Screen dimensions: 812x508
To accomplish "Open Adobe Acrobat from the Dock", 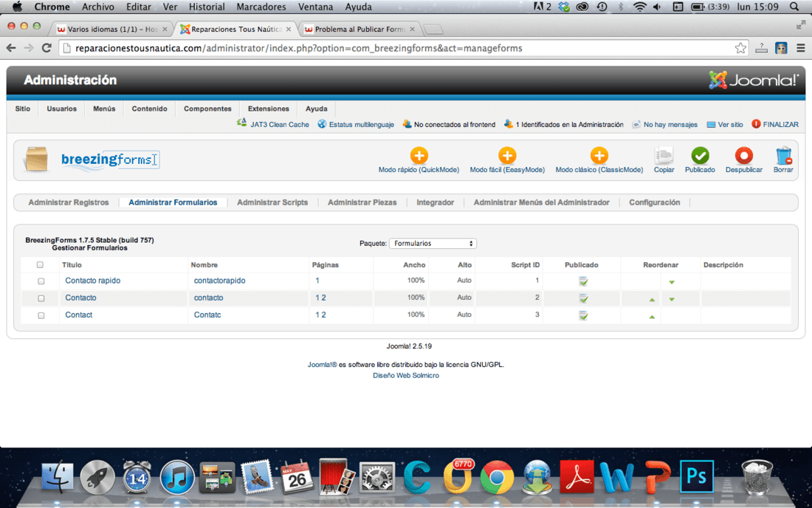I will [577, 476].
